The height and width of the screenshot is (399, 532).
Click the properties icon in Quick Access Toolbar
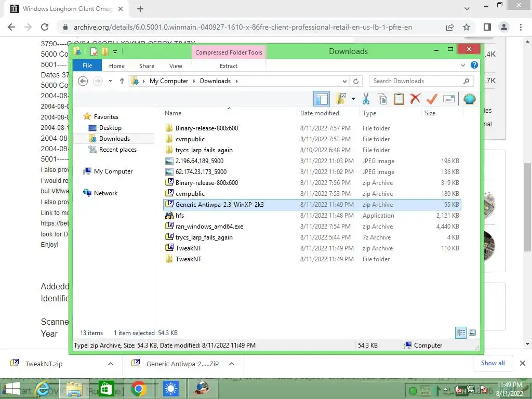94,51
